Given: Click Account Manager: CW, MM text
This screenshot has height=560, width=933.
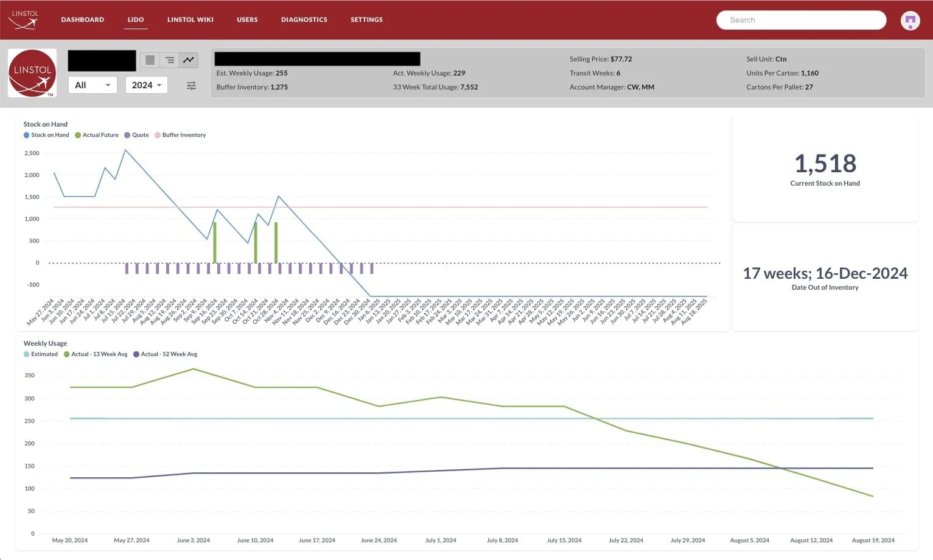Looking at the screenshot, I should 612,87.
